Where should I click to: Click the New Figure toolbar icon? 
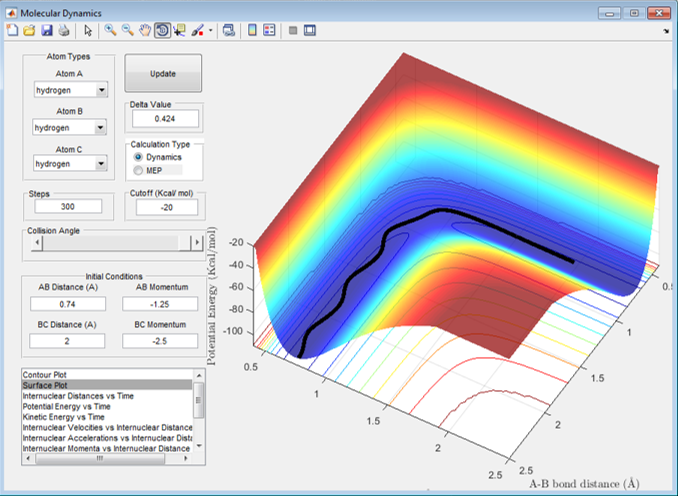[12, 31]
